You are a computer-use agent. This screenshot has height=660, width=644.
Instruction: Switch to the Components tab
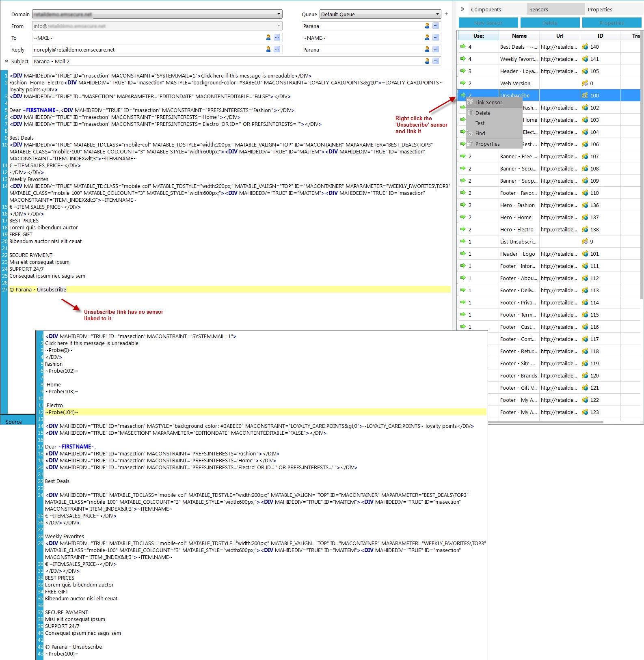486,10
